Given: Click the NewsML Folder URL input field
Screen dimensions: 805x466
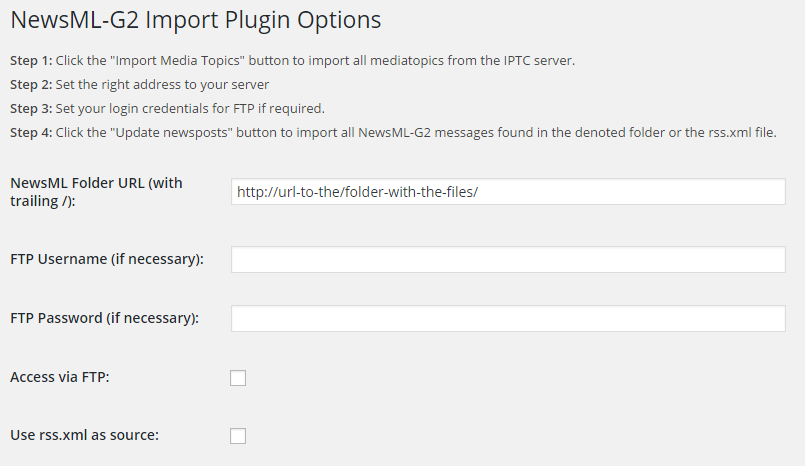Looking at the screenshot, I should (508, 191).
